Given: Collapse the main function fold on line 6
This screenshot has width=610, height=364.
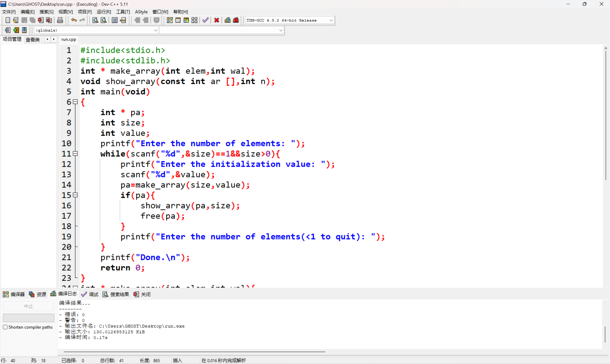Looking at the screenshot, I should (x=75, y=102).
